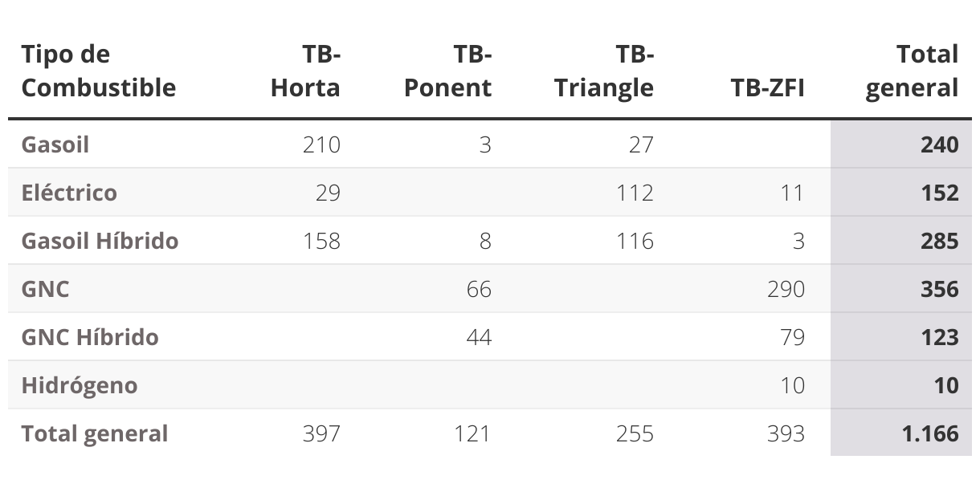The height and width of the screenshot is (496, 980).
Task: Click the Gasoil Híbrido row label
Action: pos(100,241)
